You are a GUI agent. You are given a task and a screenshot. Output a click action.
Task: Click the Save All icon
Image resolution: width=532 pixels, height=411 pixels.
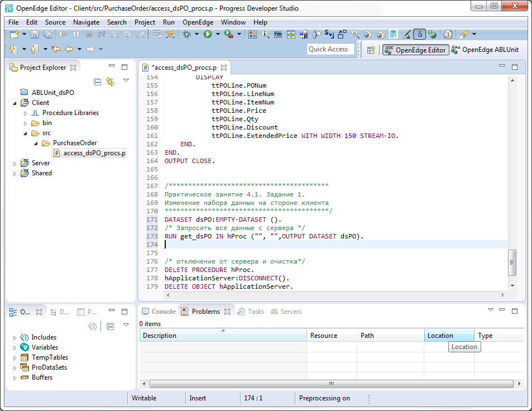pos(48,34)
